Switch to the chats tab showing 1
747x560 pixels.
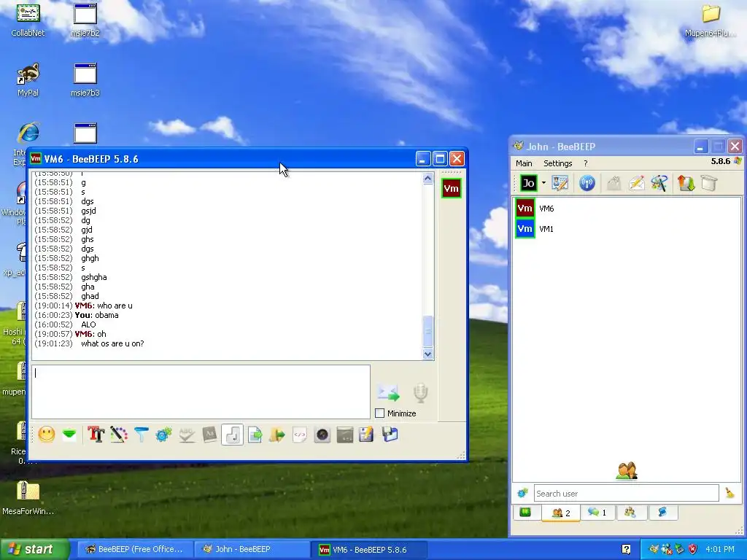(x=597, y=513)
